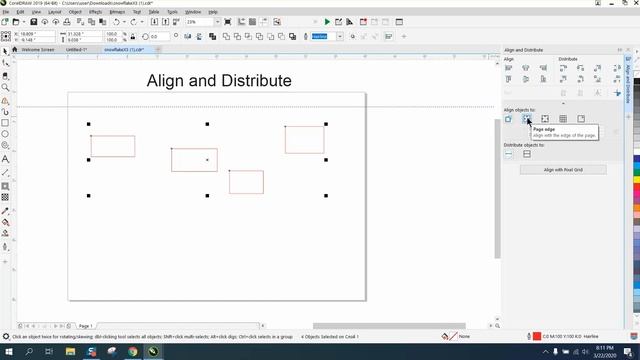Select the Drop Shadow tool
Viewport: 640px width, 360px height.
(x=5, y=186)
